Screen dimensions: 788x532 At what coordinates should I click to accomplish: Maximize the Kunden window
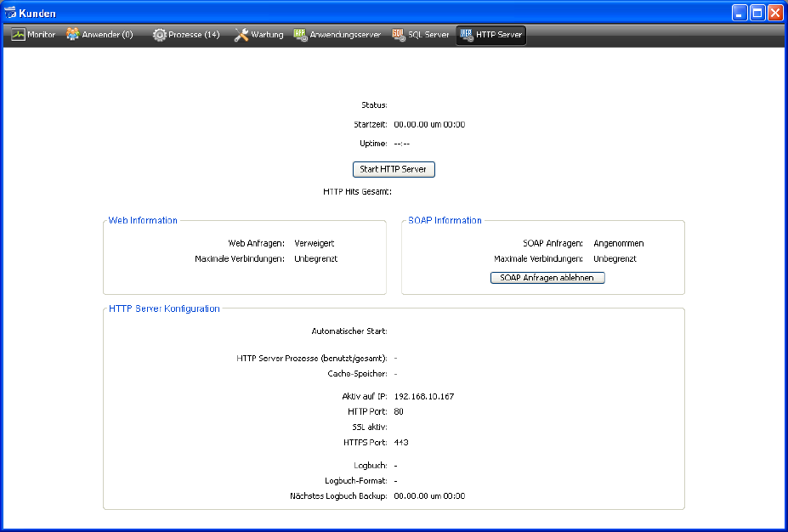tap(757, 13)
